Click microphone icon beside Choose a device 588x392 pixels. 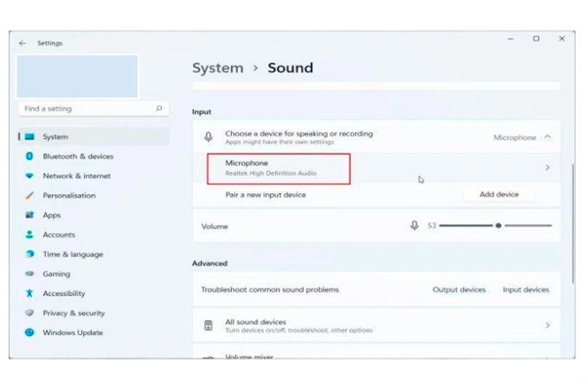(x=208, y=137)
